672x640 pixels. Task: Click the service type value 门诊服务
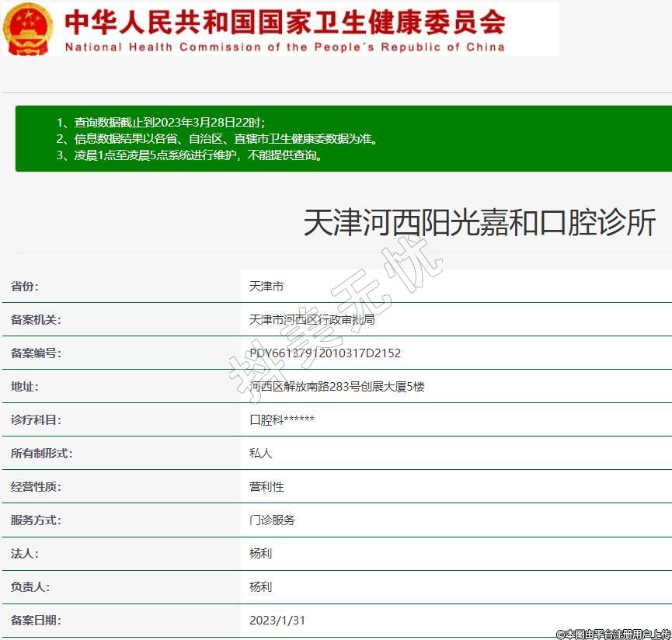point(272,520)
